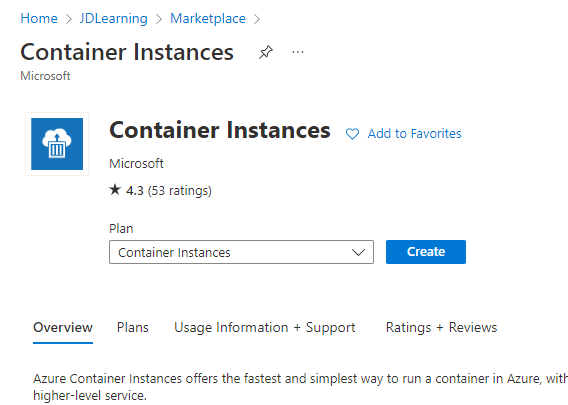Click the chevron after Home breadcrumb
568x405 pixels.
coord(68,19)
